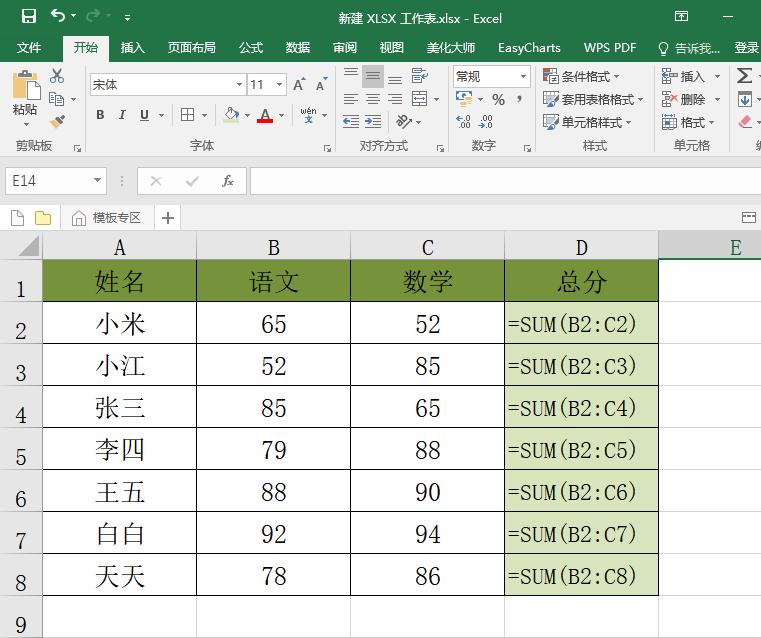
Task: Undo the last action
Action: (x=57, y=16)
